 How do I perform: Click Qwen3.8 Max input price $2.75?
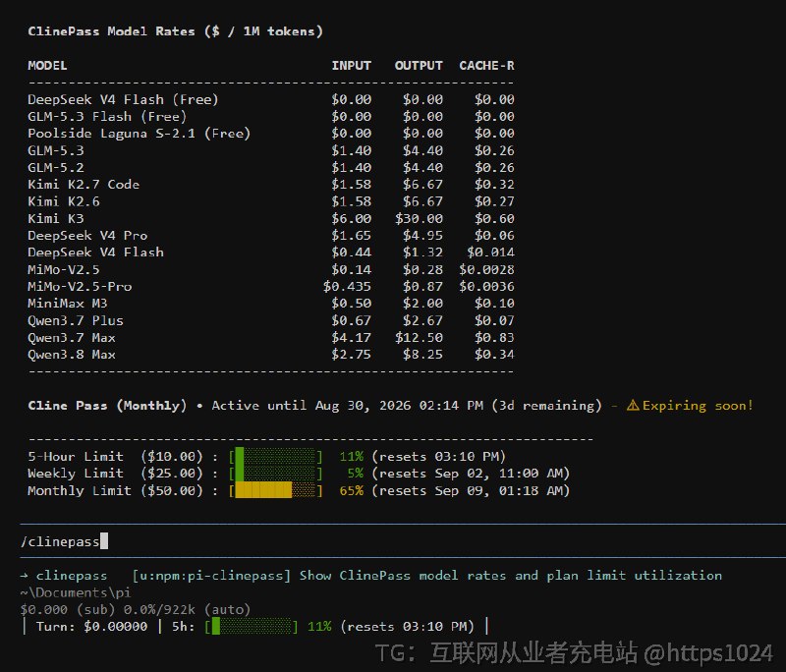352,355
